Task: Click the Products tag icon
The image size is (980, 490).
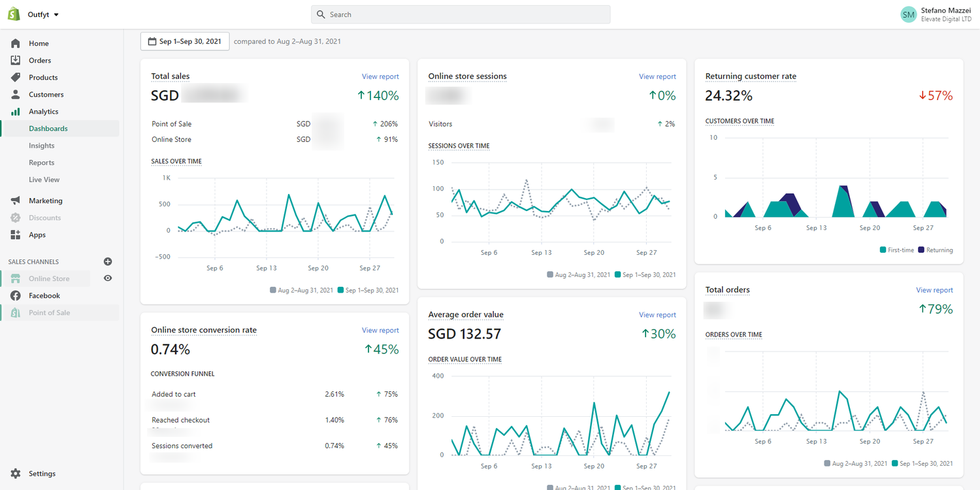Action: coord(16,77)
